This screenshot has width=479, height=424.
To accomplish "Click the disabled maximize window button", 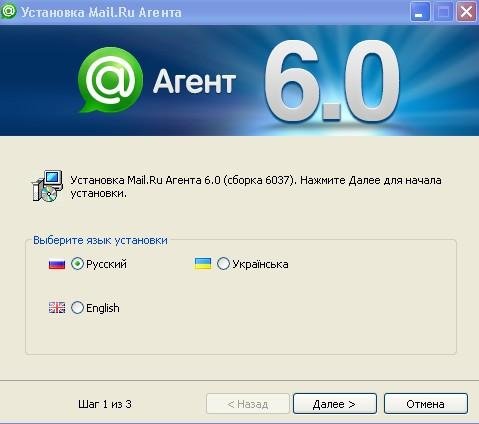I will (443, 12).
